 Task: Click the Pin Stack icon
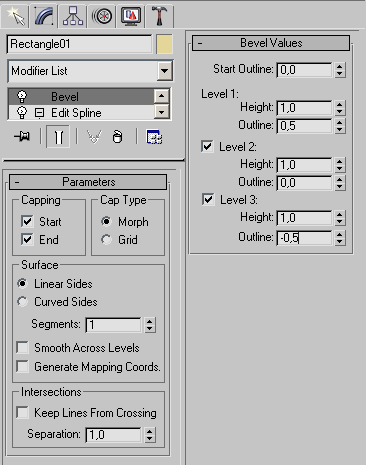point(22,137)
